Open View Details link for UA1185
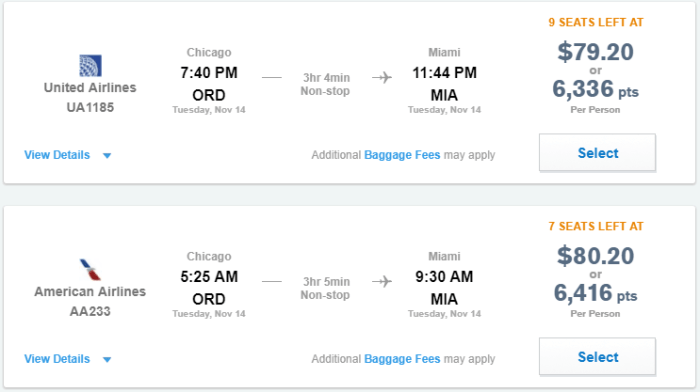This screenshot has height=392, width=700. click(x=57, y=155)
